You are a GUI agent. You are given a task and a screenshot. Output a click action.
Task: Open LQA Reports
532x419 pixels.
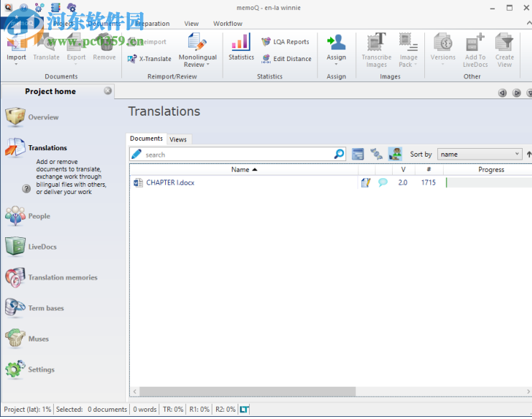pos(285,42)
